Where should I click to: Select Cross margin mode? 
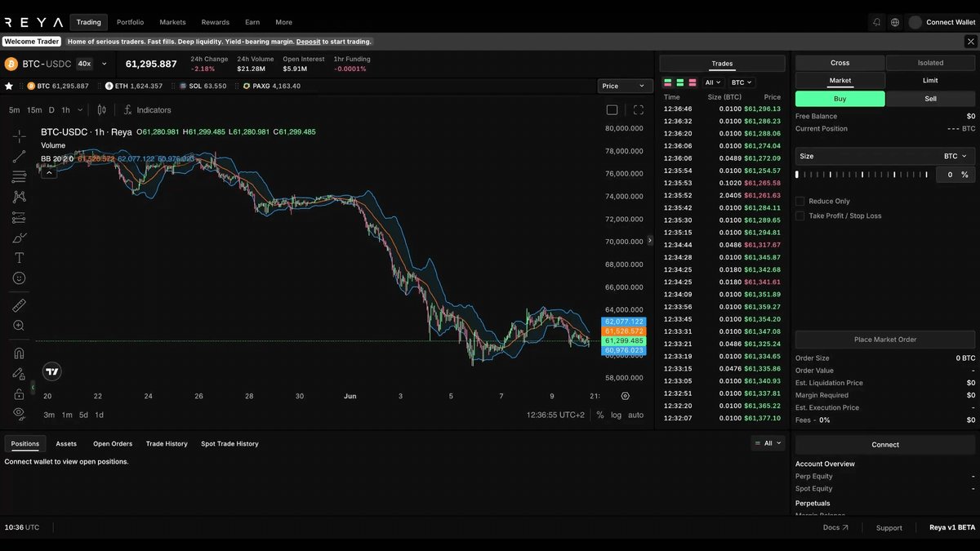point(840,63)
